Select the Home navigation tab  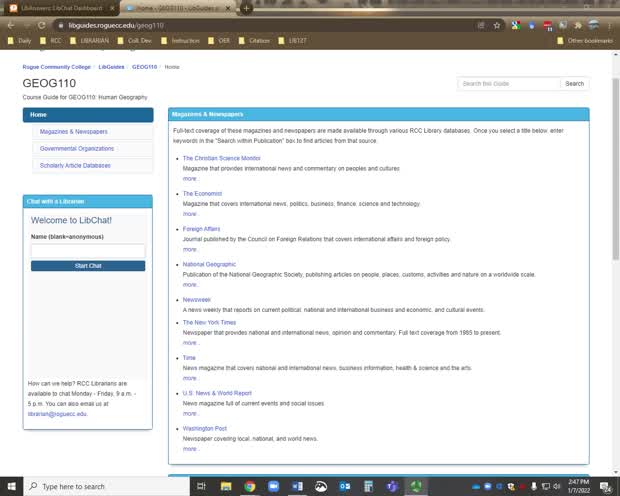pyautogui.click(x=88, y=115)
